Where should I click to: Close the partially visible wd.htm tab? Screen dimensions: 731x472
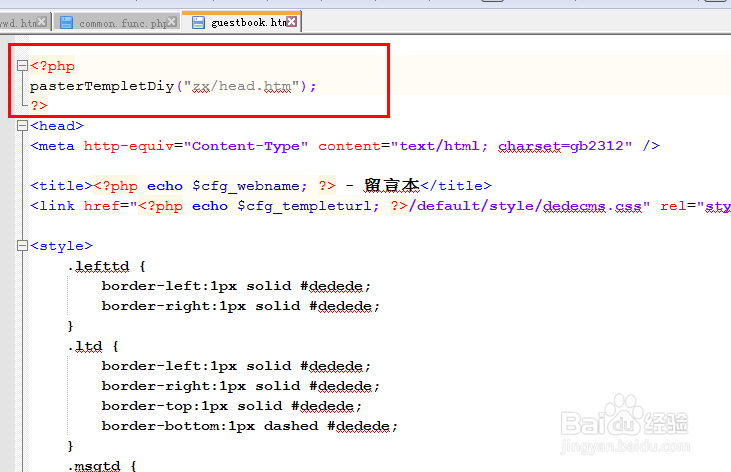point(41,21)
